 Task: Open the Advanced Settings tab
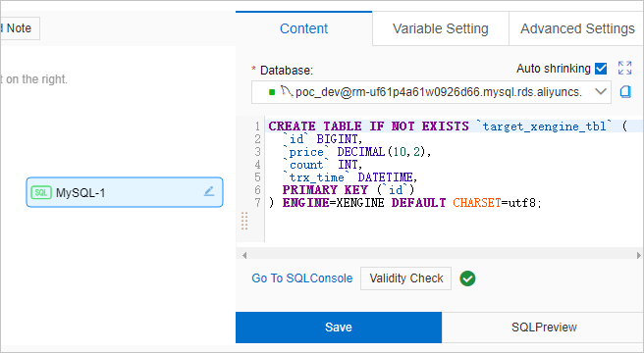[x=576, y=28]
